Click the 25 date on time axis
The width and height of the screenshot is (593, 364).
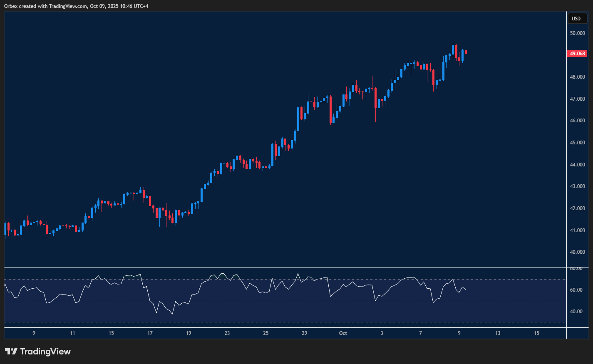click(266, 333)
